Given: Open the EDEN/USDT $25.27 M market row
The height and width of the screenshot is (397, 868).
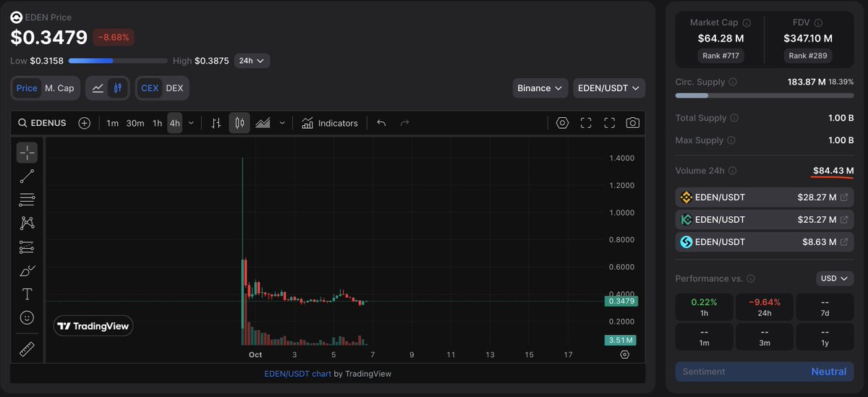Looking at the screenshot, I should pos(765,220).
